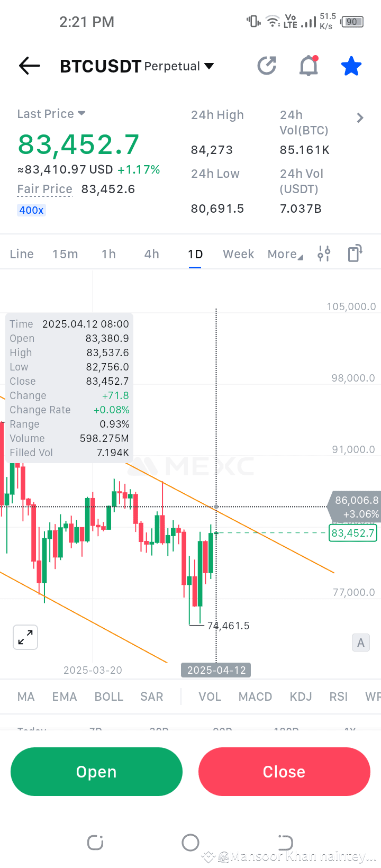Viewport: 381px width, 868px height.
Task: Adjust leverage via the 400x control
Action: tap(31, 210)
